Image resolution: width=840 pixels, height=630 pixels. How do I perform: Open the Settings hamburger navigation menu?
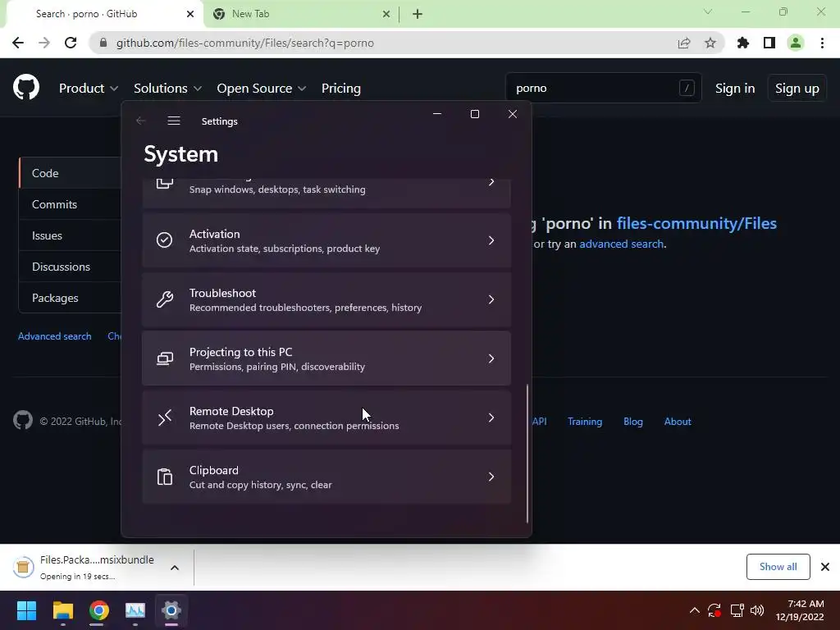(x=174, y=121)
